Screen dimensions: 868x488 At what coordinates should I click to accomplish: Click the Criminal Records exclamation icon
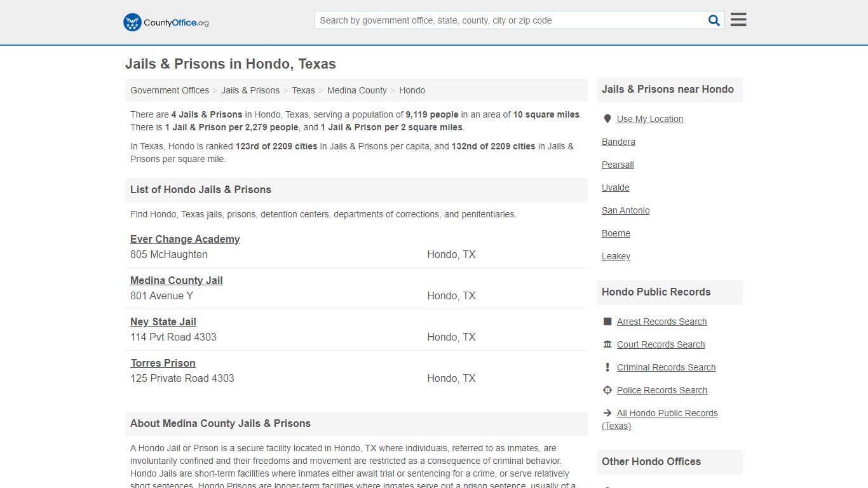[x=607, y=367]
